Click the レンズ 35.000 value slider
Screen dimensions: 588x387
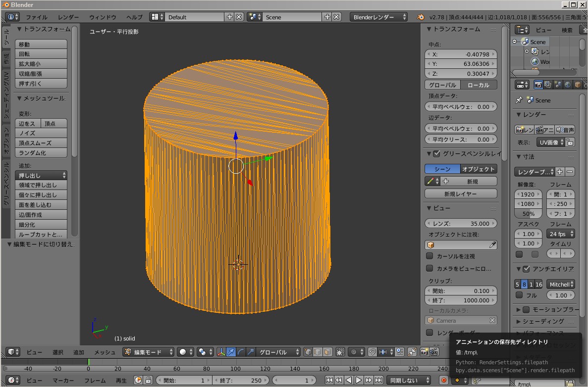tap(461, 223)
